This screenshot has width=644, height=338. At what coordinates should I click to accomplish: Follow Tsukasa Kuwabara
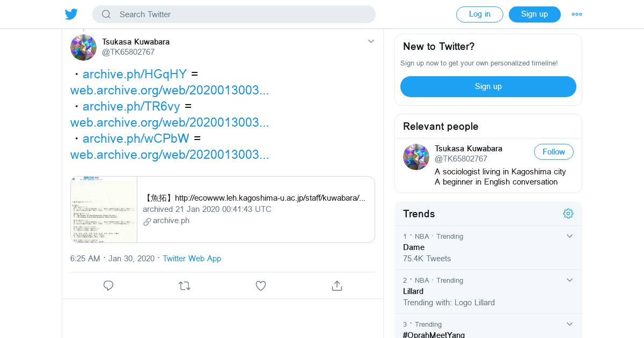click(553, 152)
